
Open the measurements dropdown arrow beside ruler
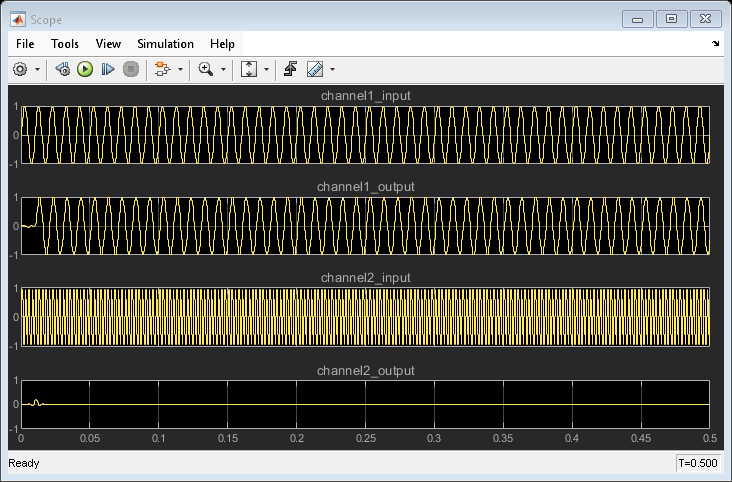point(332,70)
